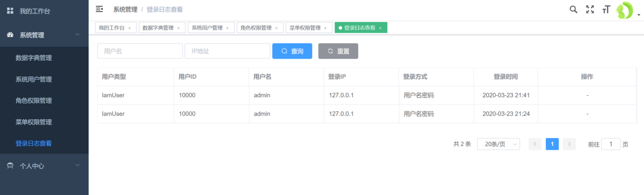This screenshot has height=195, width=644.
Task: Click the 共 2 条 total count text
Action: (x=462, y=144)
